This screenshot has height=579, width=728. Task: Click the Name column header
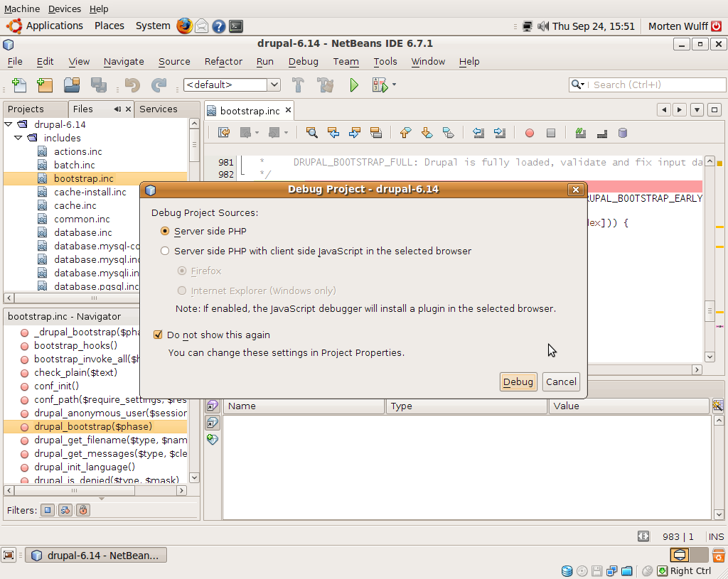coord(304,406)
